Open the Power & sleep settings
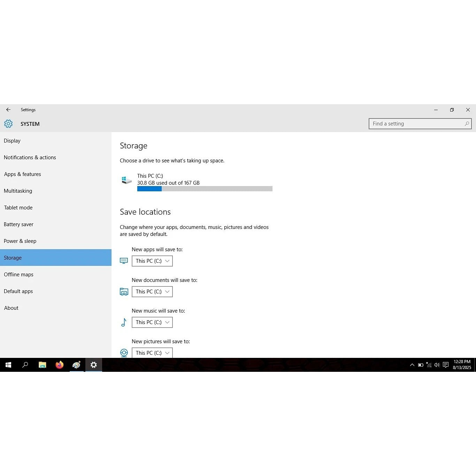 tap(20, 241)
